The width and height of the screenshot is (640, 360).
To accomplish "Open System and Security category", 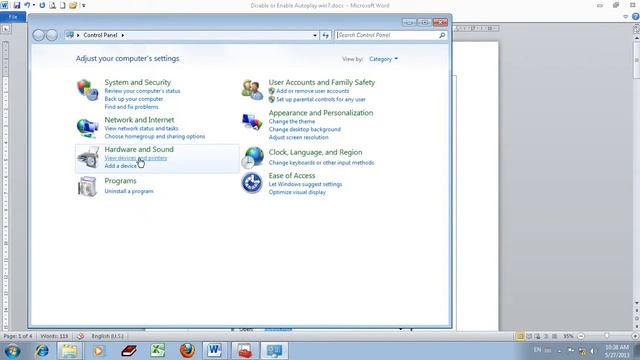I will (138, 82).
